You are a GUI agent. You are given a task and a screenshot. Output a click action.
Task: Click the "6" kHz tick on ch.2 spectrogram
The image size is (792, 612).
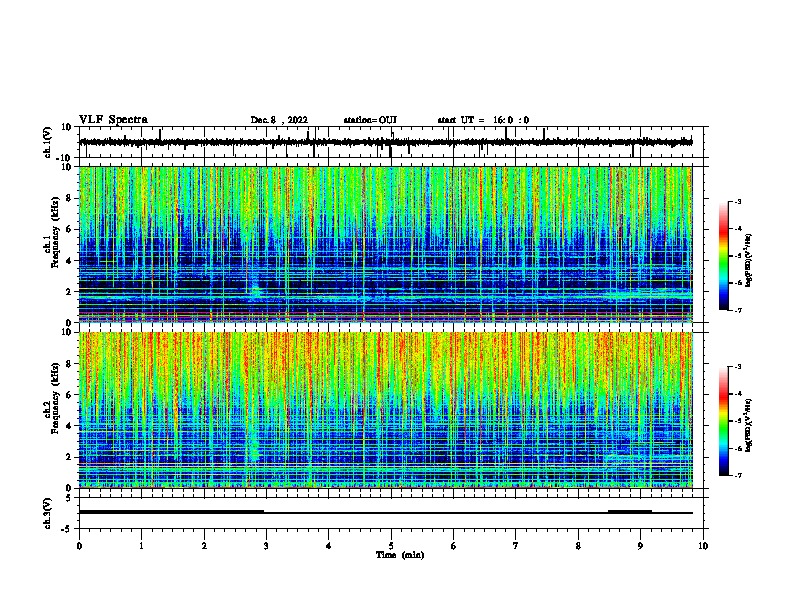click(x=69, y=395)
